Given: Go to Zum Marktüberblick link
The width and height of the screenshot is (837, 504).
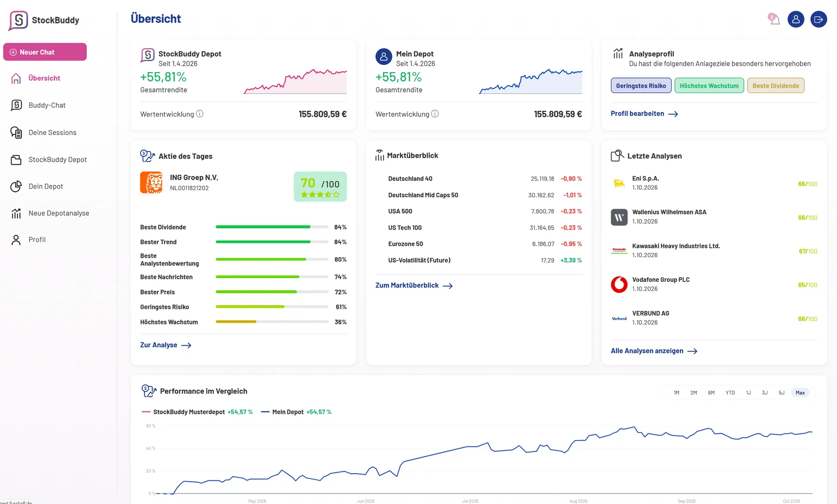Looking at the screenshot, I should point(414,285).
